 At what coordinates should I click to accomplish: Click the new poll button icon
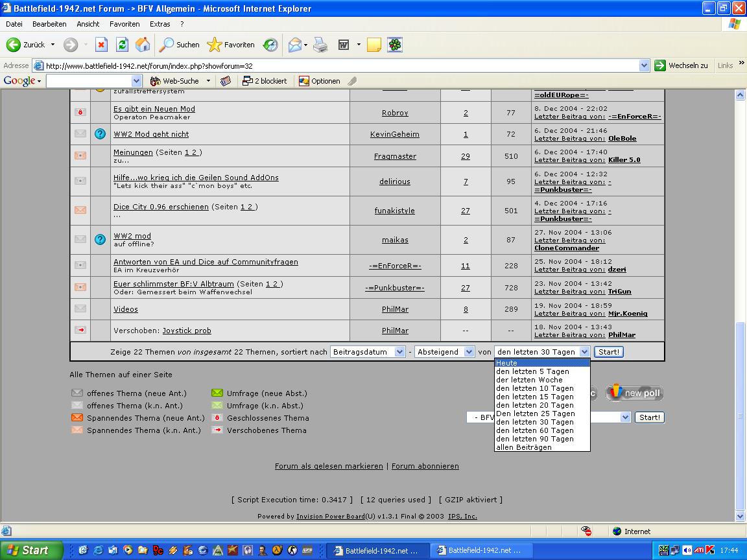634,393
